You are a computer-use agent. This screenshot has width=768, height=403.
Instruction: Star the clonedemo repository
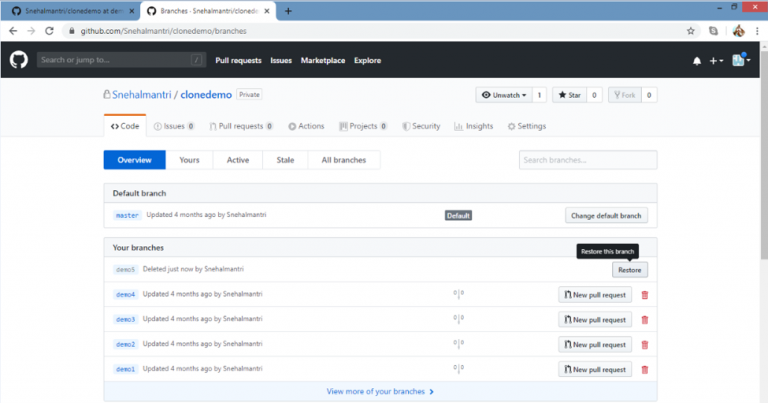[x=570, y=95]
